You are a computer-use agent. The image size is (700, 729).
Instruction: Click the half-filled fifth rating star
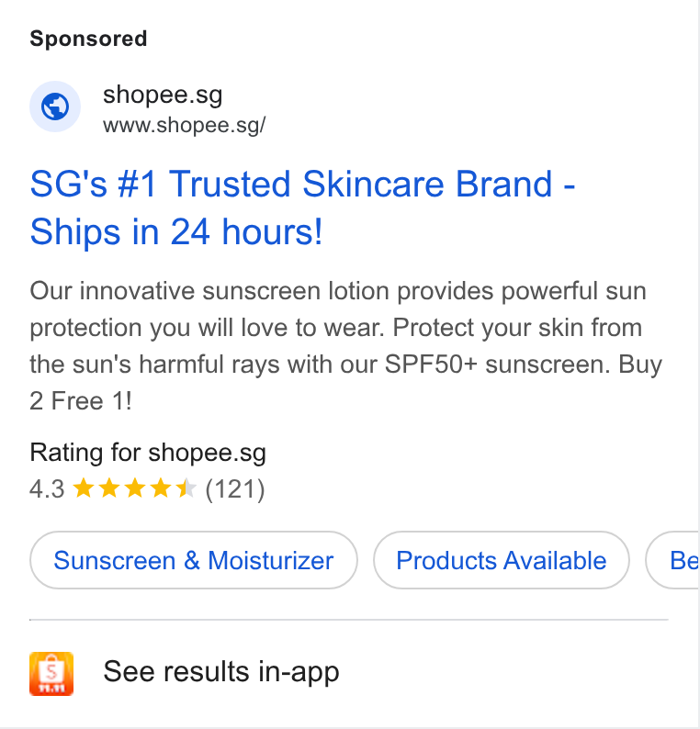(x=186, y=488)
